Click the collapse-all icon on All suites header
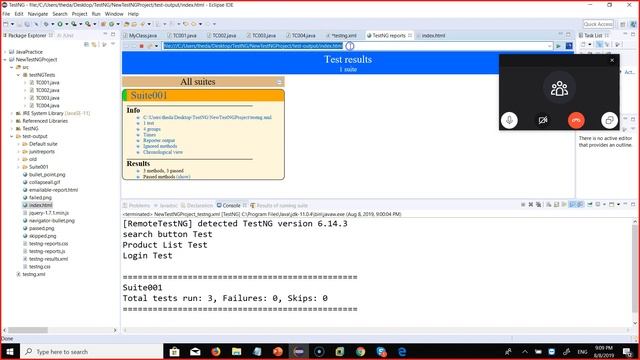The width and height of the screenshot is (640, 360). (x=279, y=82)
